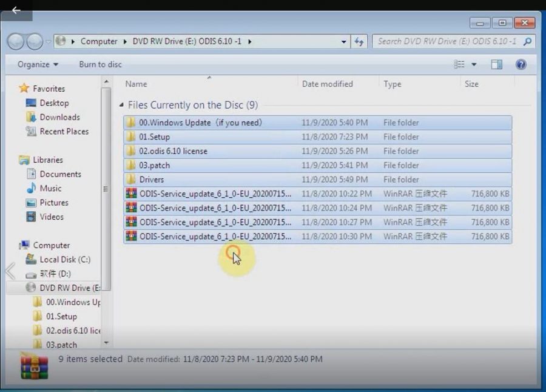Viewport: 546px width, 392px height.
Task: Open Recent Places in Favorites
Action: [64, 132]
